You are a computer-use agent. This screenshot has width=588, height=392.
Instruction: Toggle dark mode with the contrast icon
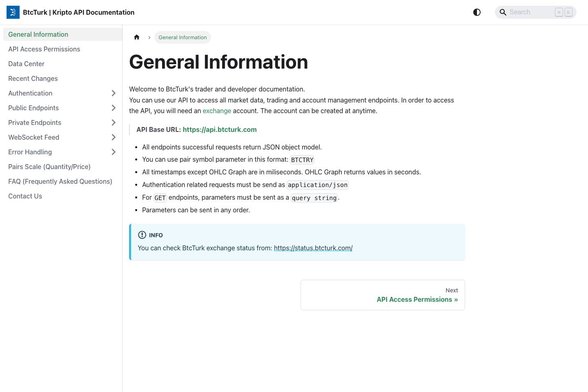[477, 12]
